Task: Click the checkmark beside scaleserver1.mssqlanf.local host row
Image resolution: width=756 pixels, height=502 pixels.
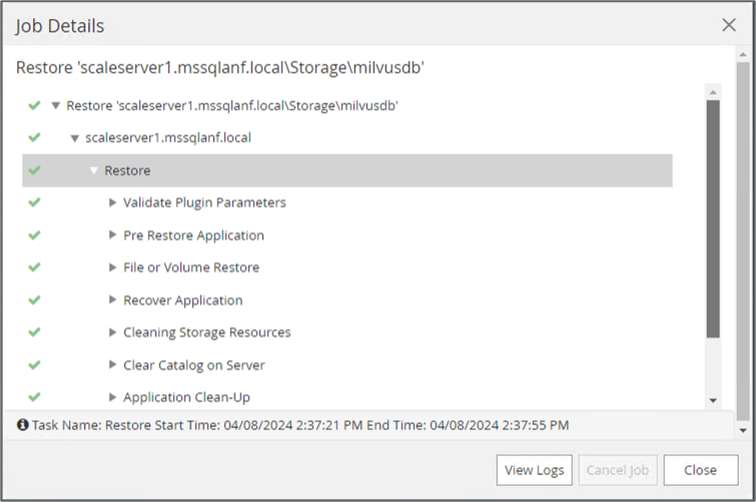Action: [35, 138]
